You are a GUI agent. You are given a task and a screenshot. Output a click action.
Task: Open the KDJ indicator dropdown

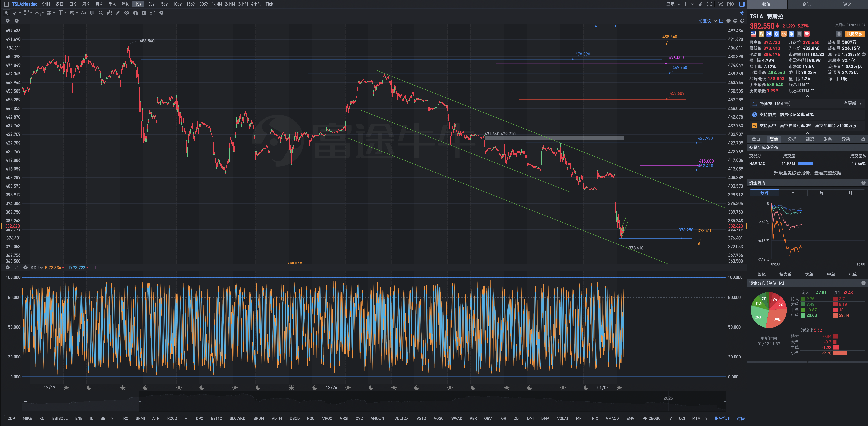coord(36,268)
